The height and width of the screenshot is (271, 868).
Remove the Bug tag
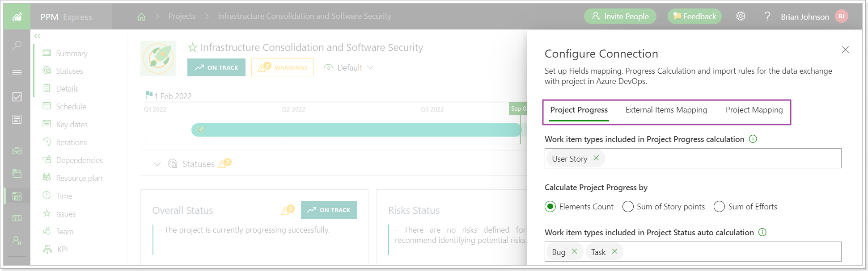574,251
